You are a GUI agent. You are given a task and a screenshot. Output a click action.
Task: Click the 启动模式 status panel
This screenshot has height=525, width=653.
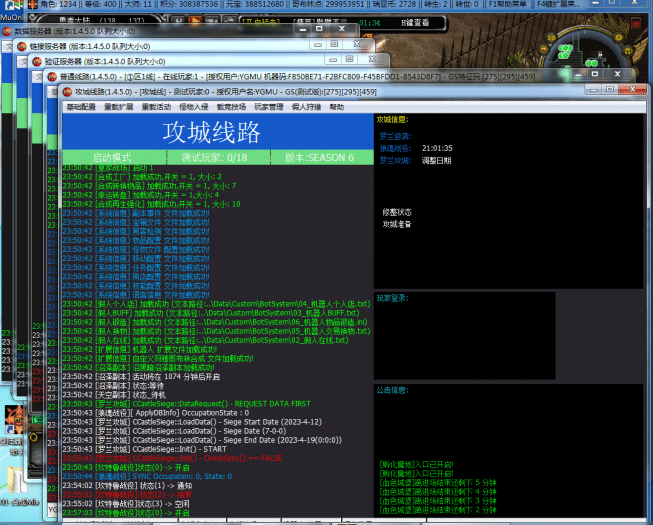click(112, 157)
